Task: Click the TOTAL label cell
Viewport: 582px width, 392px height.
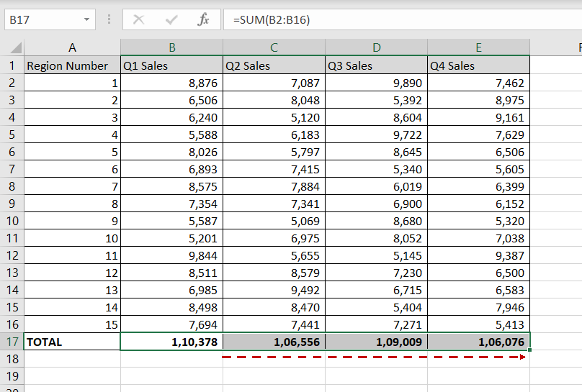Action: point(45,342)
